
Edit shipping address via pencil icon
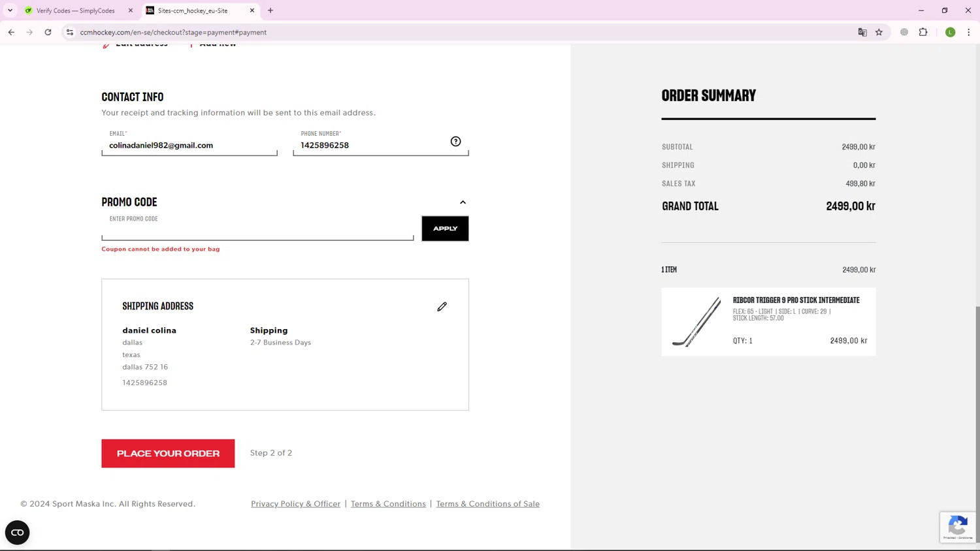(x=442, y=306)
